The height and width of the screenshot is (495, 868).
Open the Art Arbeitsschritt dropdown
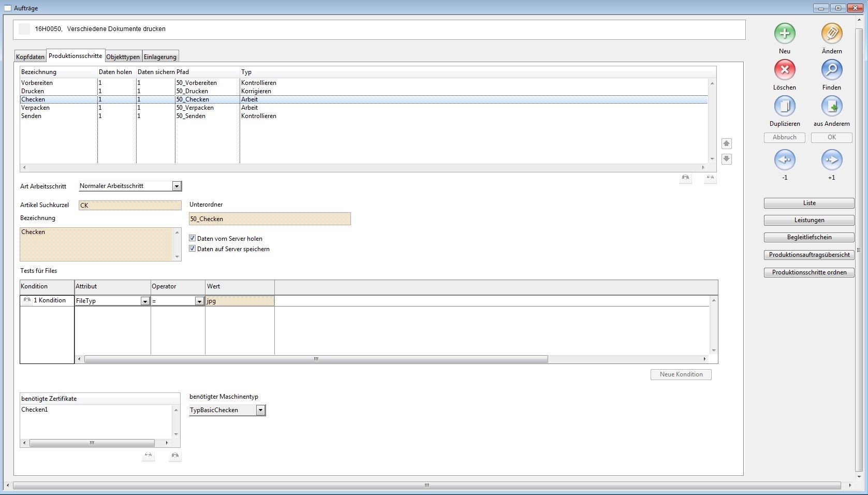[x=176, y=186]
